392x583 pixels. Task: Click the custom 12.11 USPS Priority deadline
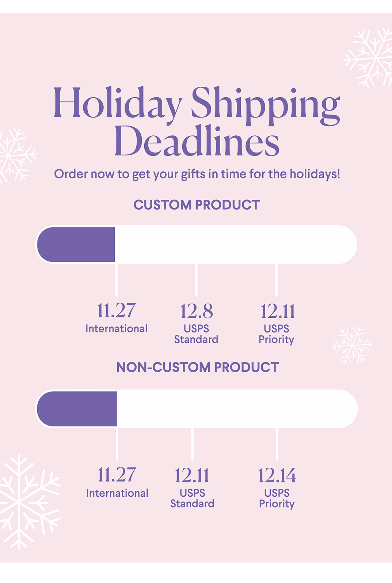pos(277,323)
